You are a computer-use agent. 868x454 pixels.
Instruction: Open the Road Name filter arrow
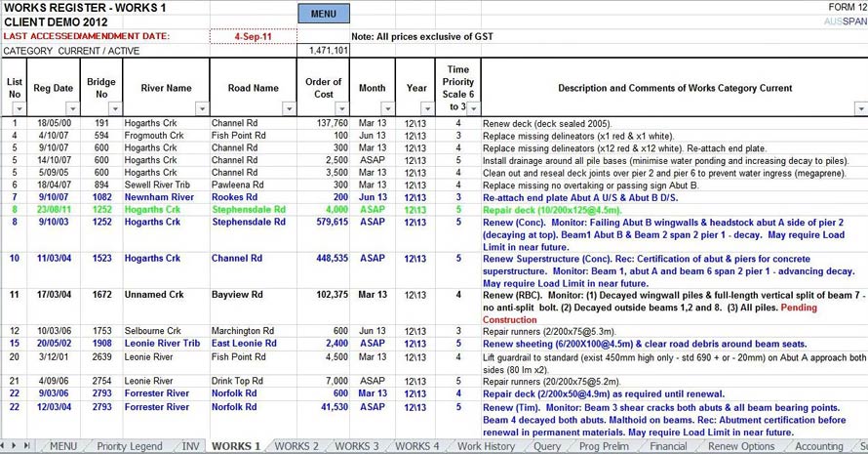[x=289, y=108]
